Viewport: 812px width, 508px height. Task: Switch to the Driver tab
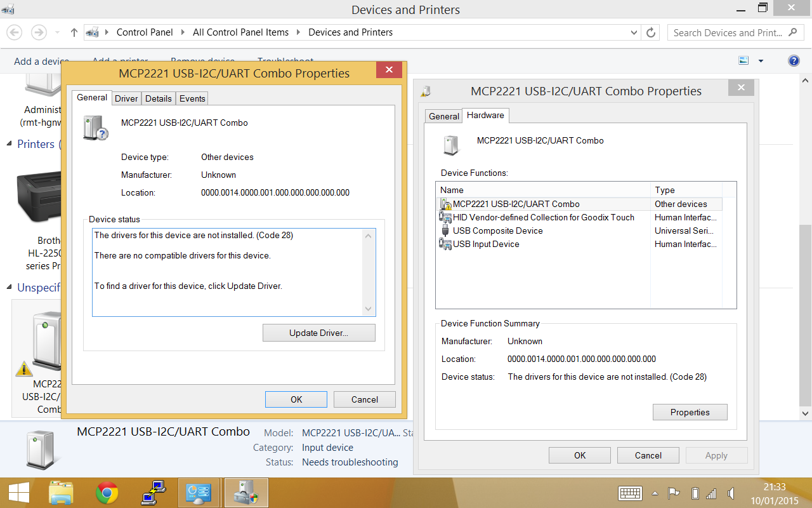[126, 98]
